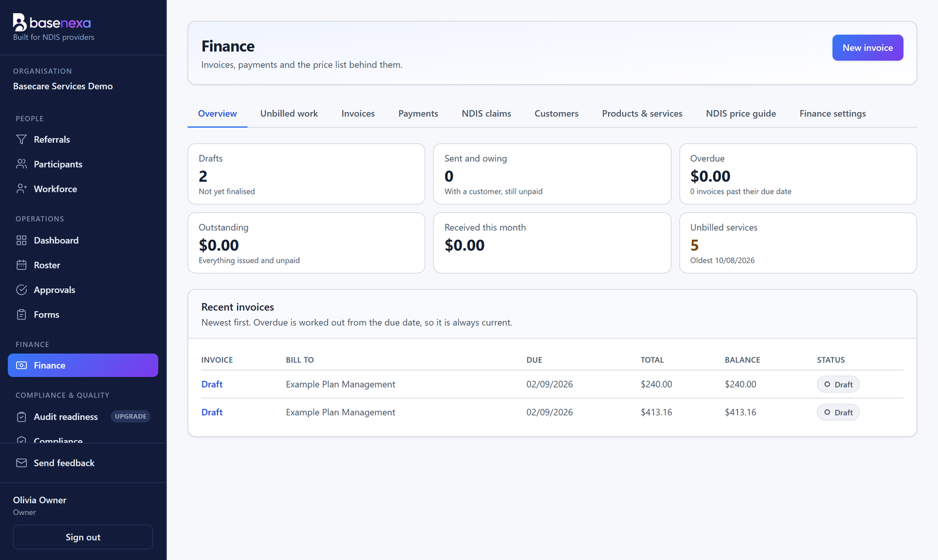Open the Customers tab
The height and width of the screenshot is (560, 938).
556,114
